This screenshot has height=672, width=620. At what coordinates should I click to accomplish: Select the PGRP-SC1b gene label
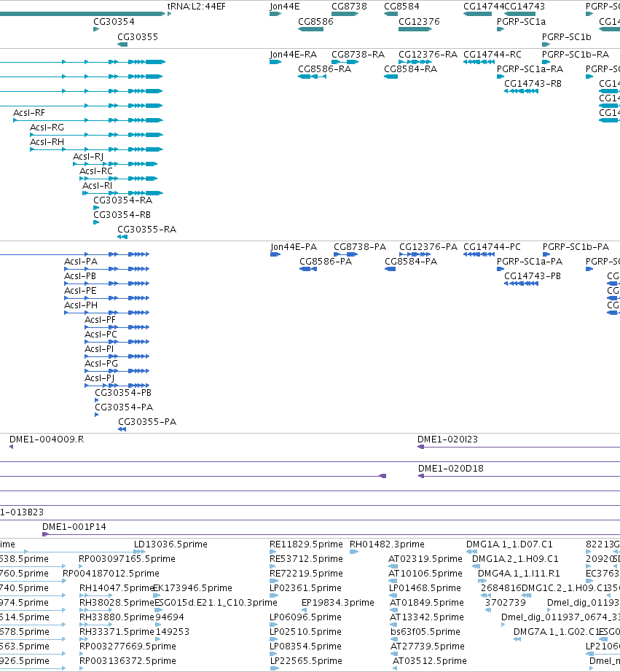pyautogui.click(x=566, y=37)
